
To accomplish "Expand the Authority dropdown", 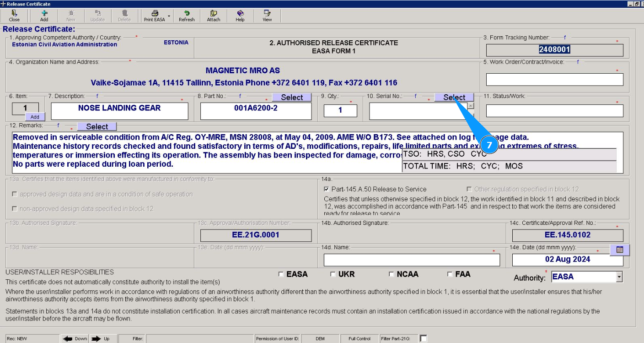I will coord(619,277).
